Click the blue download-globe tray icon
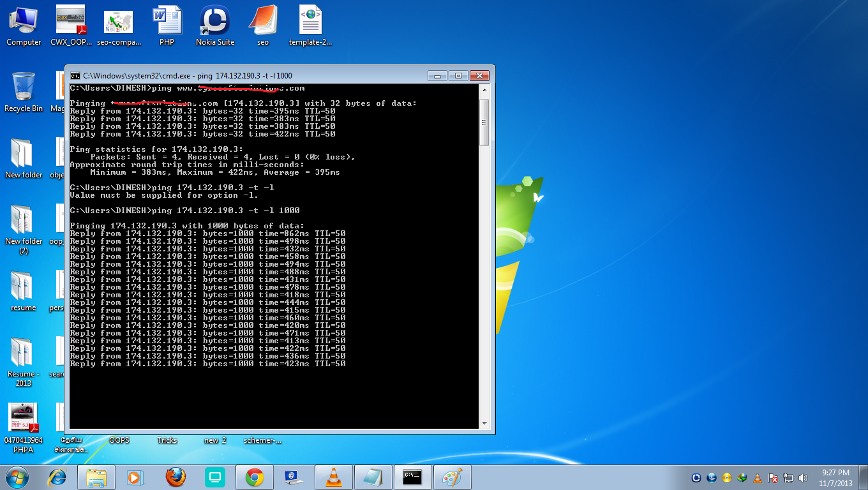 click(x=712, y=477)
